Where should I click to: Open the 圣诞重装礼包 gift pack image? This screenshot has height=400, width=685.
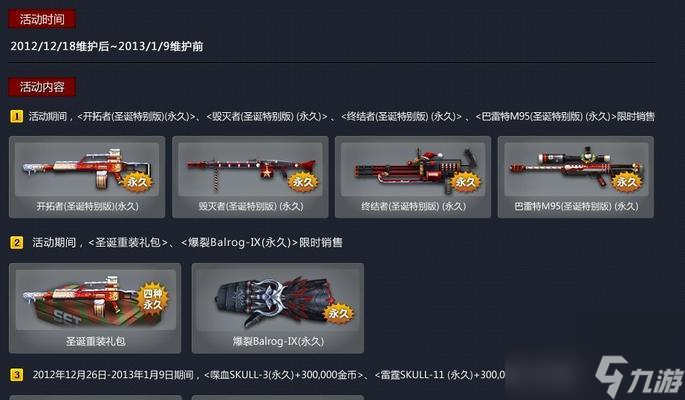point(96,300)
